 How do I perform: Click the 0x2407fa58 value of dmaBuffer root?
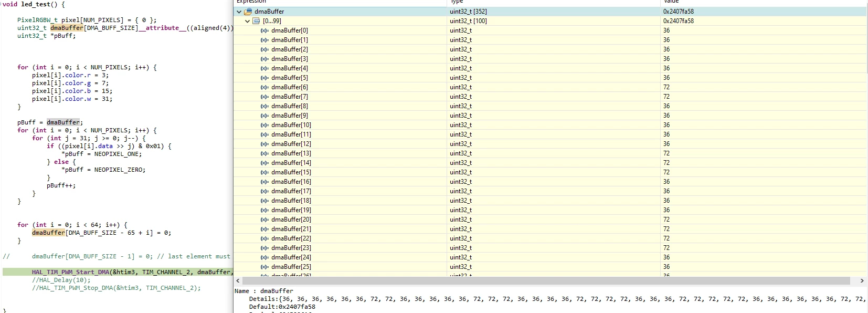click(x=678, y=12)
